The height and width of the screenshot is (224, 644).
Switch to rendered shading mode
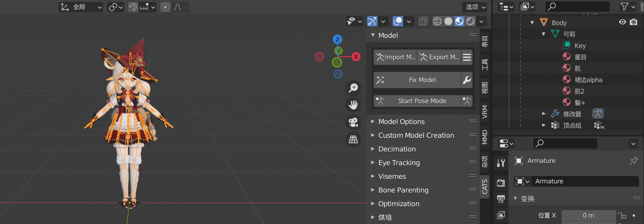[x=470, y=21]
